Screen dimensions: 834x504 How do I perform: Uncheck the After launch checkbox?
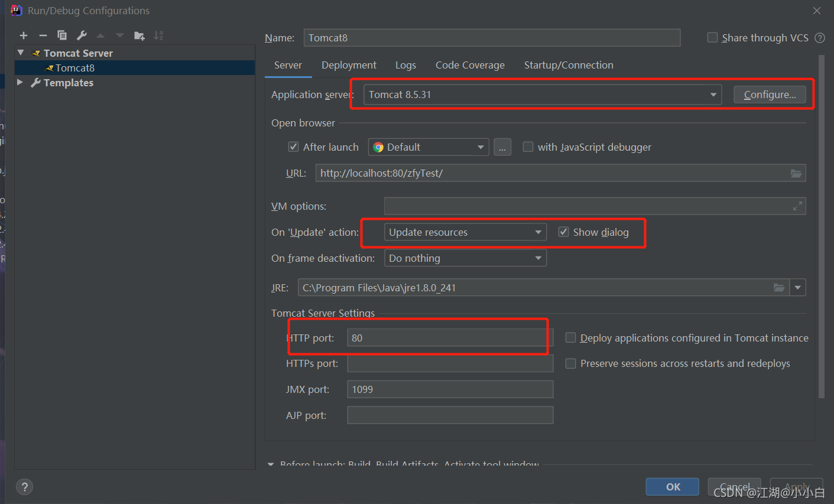[x=293, y=147]
